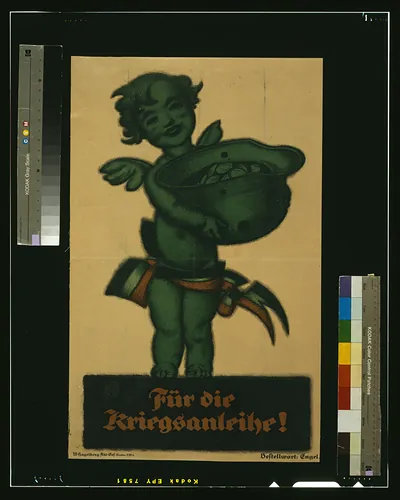400x500 pixels.
Task: Click the 'Kriegsanleihe!' headline word
Action: tap(196, 422)
